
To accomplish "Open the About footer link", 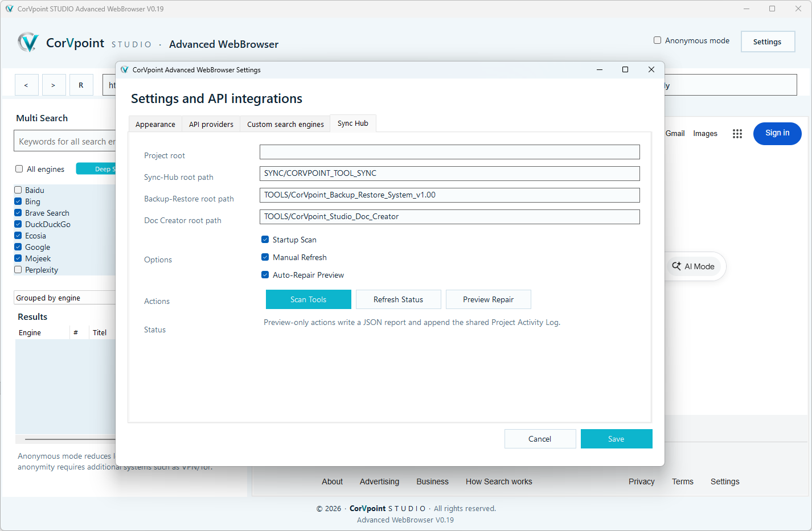I will 333,481.
